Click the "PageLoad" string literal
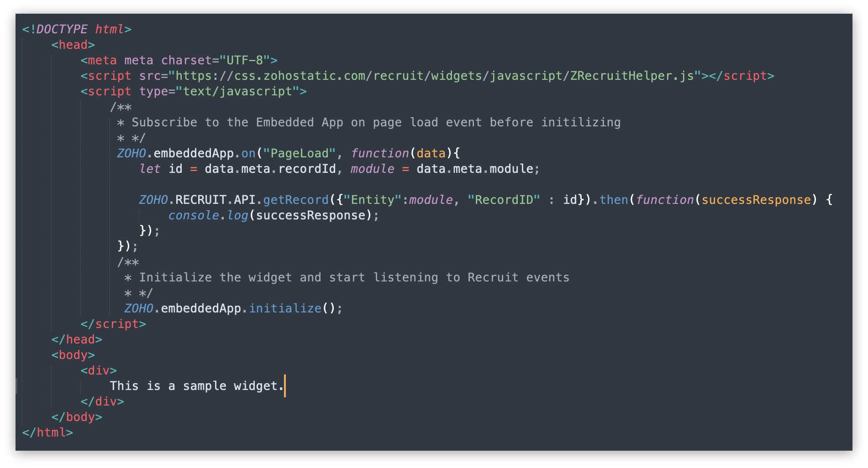This screenshot has width=868, height=468. pos(300,153)
